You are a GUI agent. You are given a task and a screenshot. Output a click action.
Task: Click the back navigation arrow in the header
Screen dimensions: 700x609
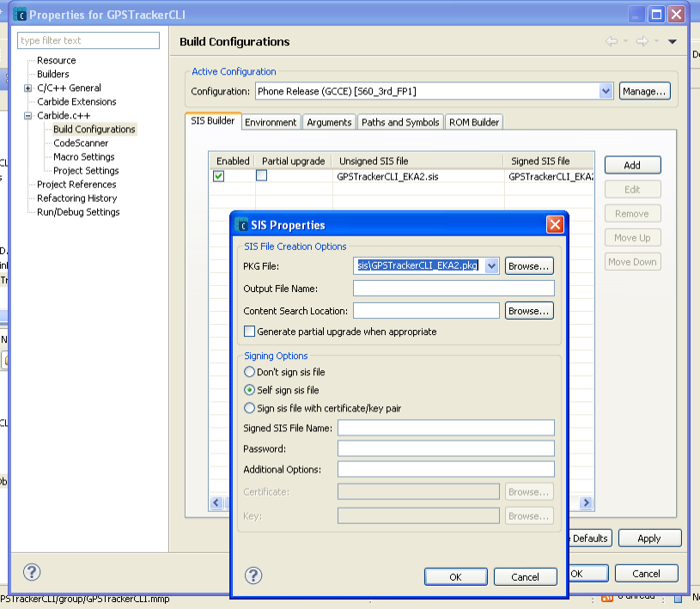pyautogui.click(x=612, y=41)
